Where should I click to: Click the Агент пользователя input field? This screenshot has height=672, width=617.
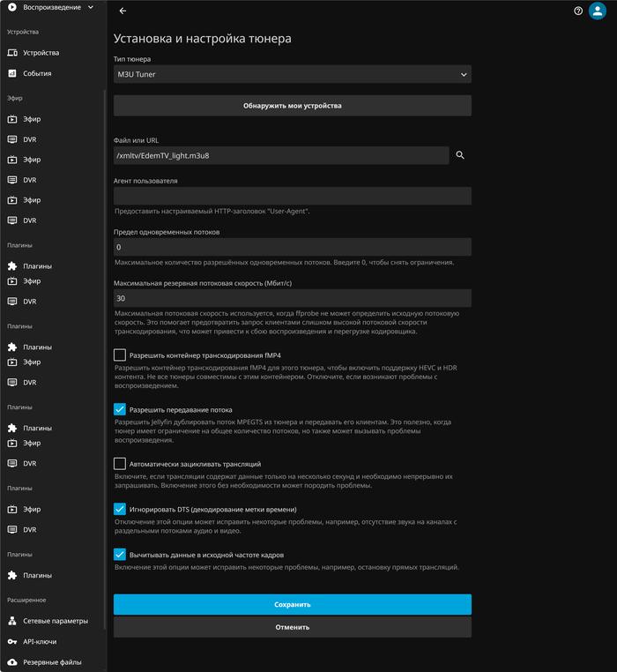292,196
